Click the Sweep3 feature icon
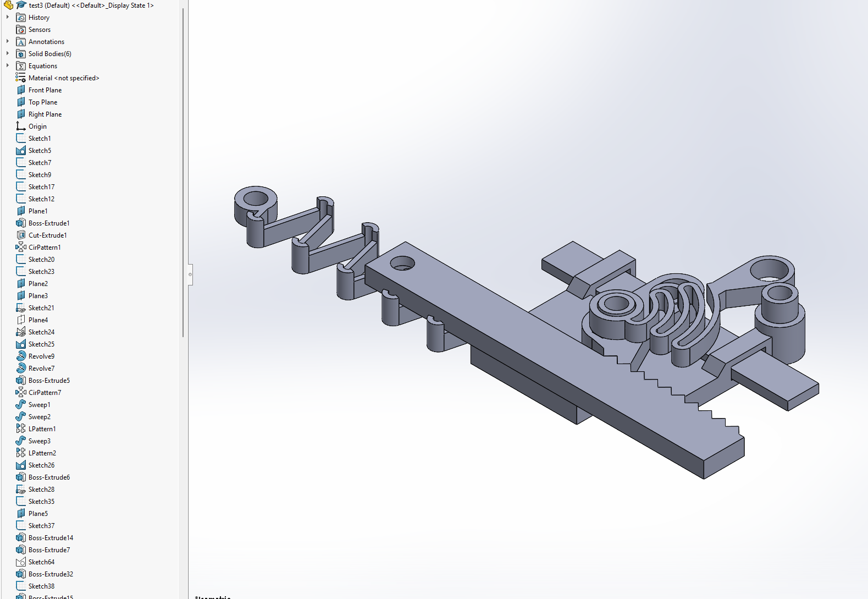The height and width of the screenshot is (599, 868). pos(21,441)
